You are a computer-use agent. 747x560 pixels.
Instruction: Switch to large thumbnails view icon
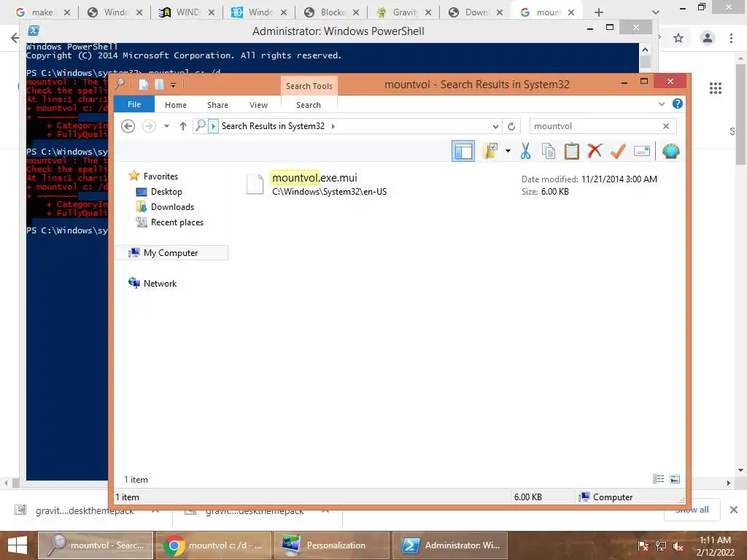(x=675, y=479)
